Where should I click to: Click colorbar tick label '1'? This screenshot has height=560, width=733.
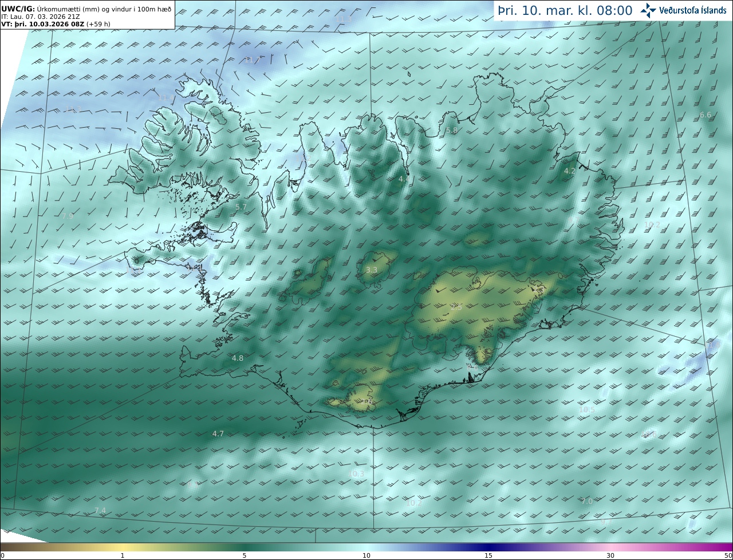click(x=123, y=555)
